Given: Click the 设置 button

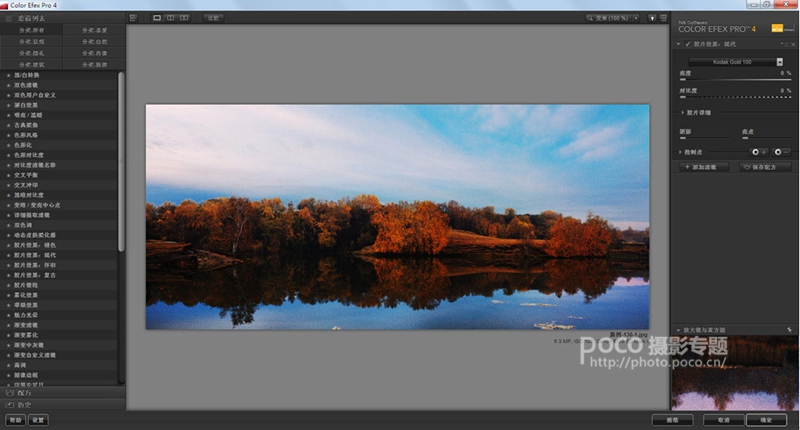Looking at the screenshot, I should 38,420.
